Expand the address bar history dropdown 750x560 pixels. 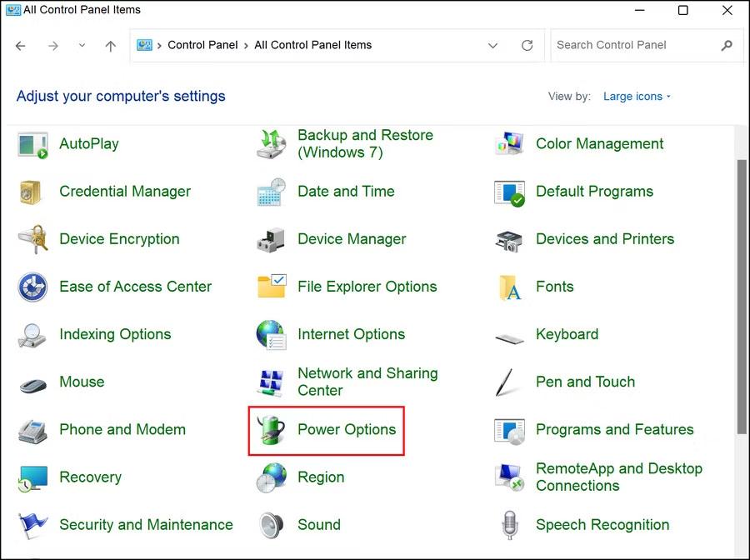pos(492,46)
